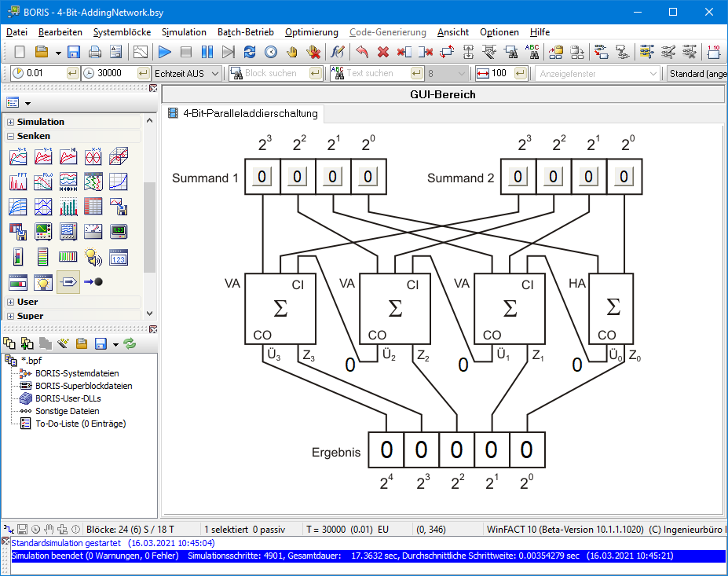Click the magic wand icon in project panel
Screen dimensions: 728x576
pos(63,343)
